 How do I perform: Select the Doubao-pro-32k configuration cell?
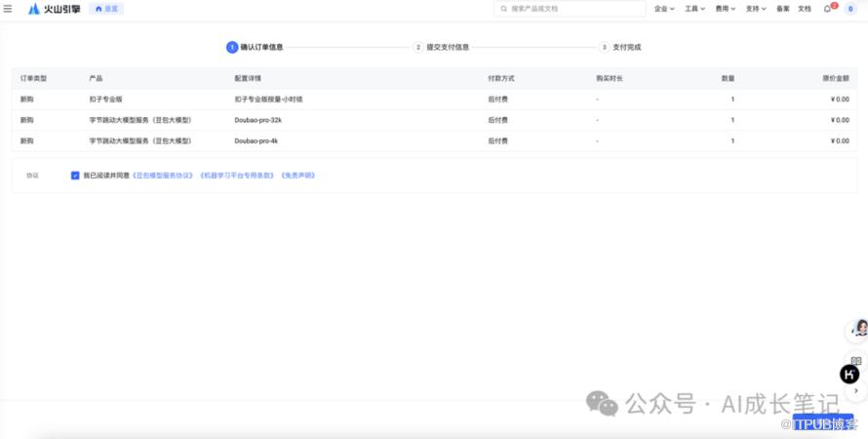point(258,120)
